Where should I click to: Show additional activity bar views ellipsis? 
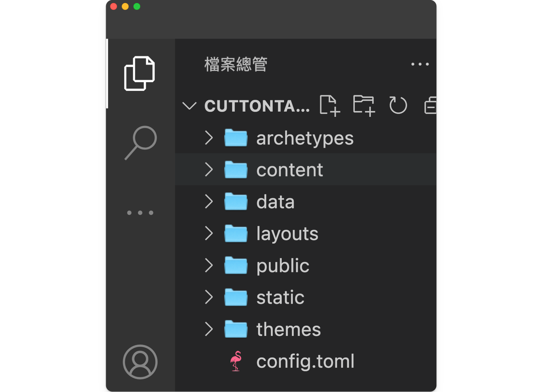point(140,213)
